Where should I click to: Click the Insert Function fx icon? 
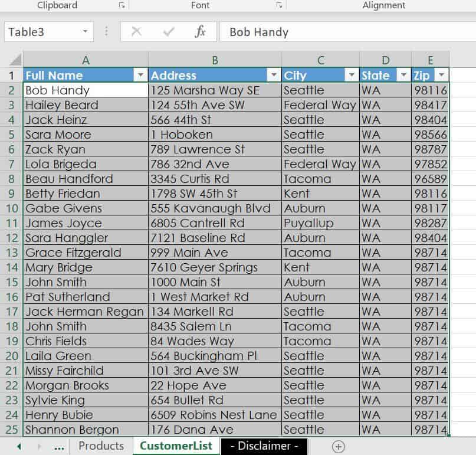point(200,32)
